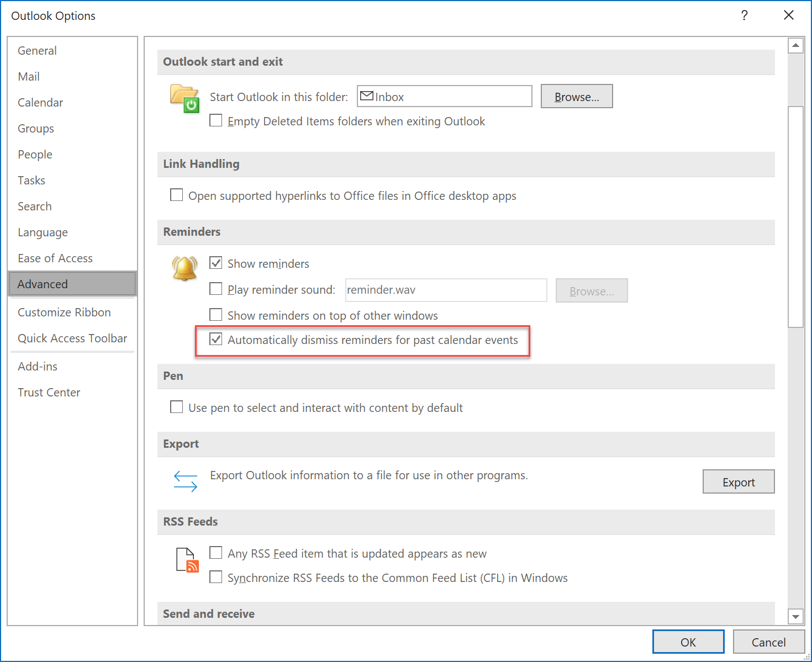Click the RSS feed document icon
The height and width of the screenshot is (662, 812).
[x=187, y=560]
